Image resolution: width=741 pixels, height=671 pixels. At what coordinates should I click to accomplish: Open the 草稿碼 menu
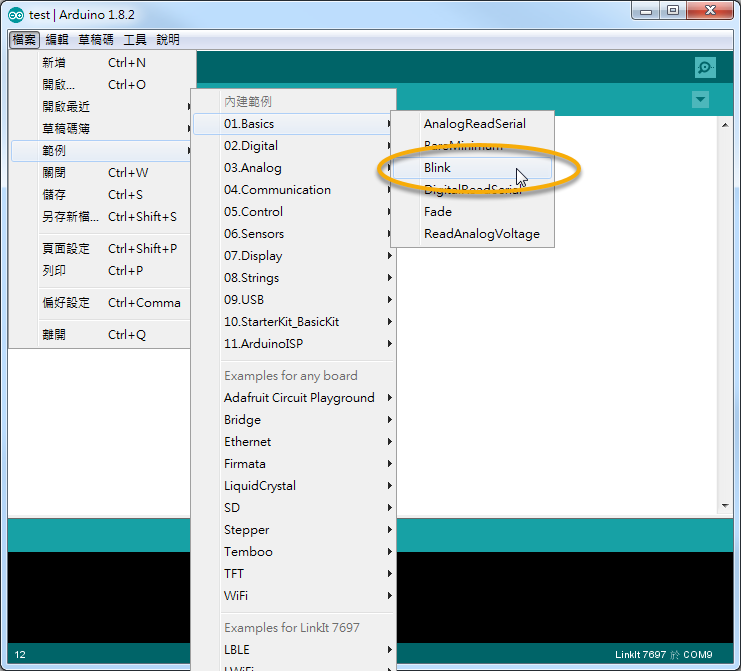click(x=96, y=40)
